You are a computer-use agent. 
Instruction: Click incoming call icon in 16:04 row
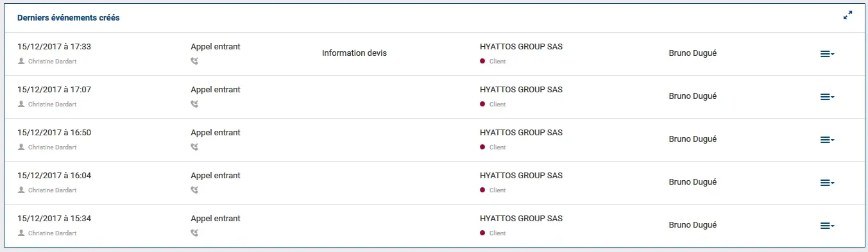pos(195,190)
